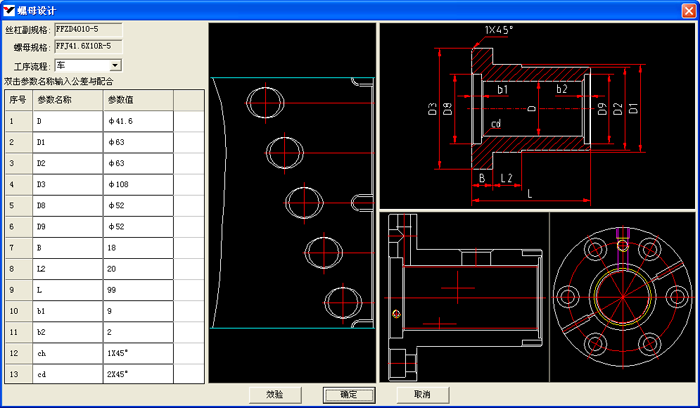
Task: Close the 螺母设计 dialog window
Action: 688,9
